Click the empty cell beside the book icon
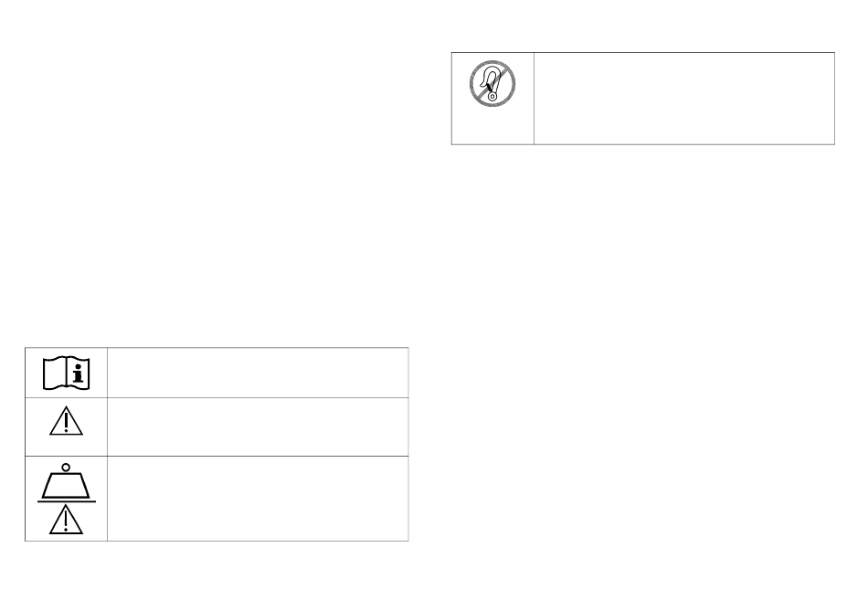The image size is (868, 600). click(x=258, y=372)
